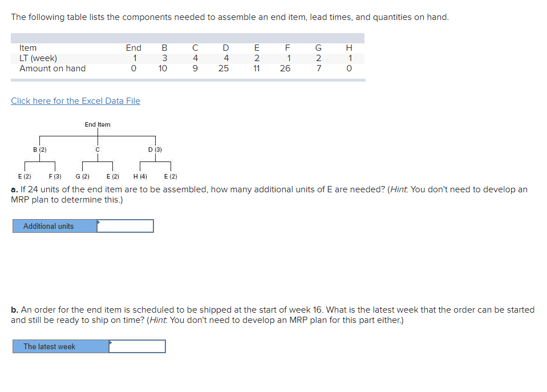Select the End Item node in the diagram

point(97,124)
